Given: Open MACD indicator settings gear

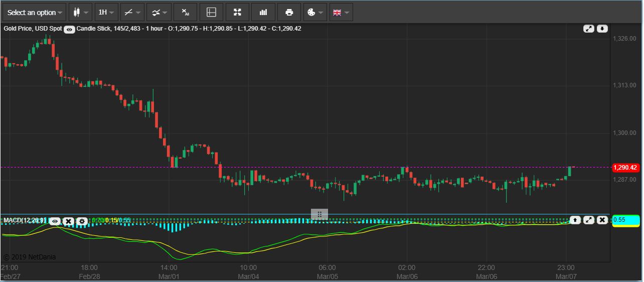Looking at the screenshot, I should [x=82, y=221].
